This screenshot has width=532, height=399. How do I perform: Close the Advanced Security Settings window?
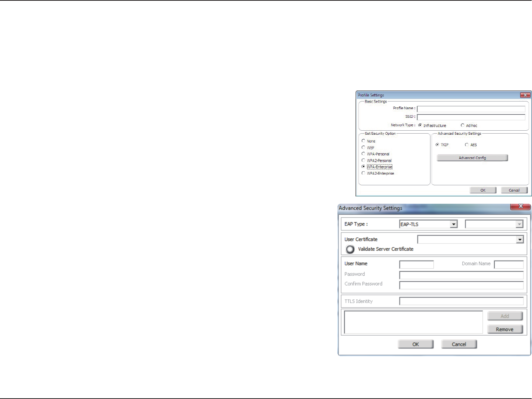pyautogui.click(x=521, y=206)
